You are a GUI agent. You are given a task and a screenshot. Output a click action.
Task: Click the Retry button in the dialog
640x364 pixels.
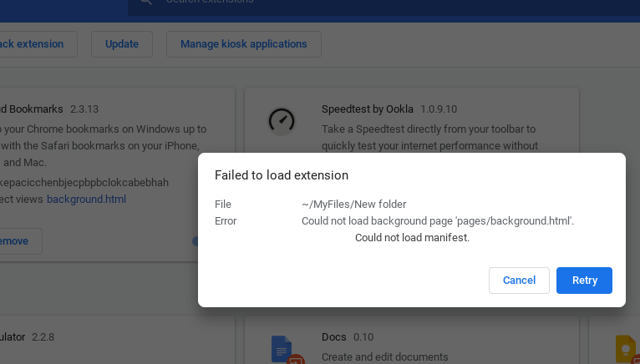tap(584, 281)
